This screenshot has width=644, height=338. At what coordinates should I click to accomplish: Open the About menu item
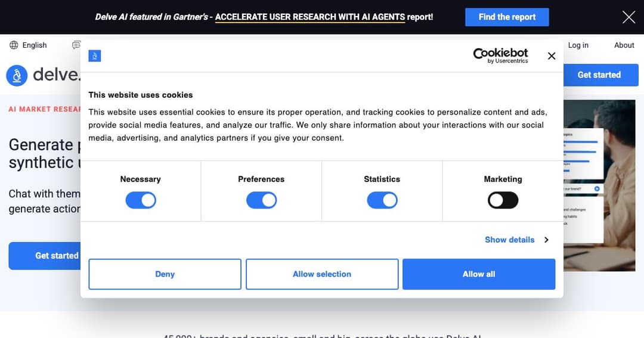click(624, 45)
